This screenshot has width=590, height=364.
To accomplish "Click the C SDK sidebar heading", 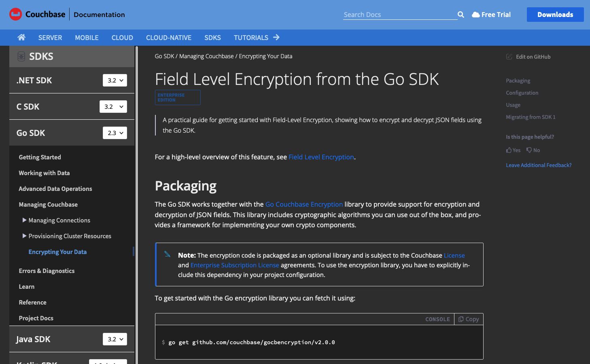I will 28,106.
